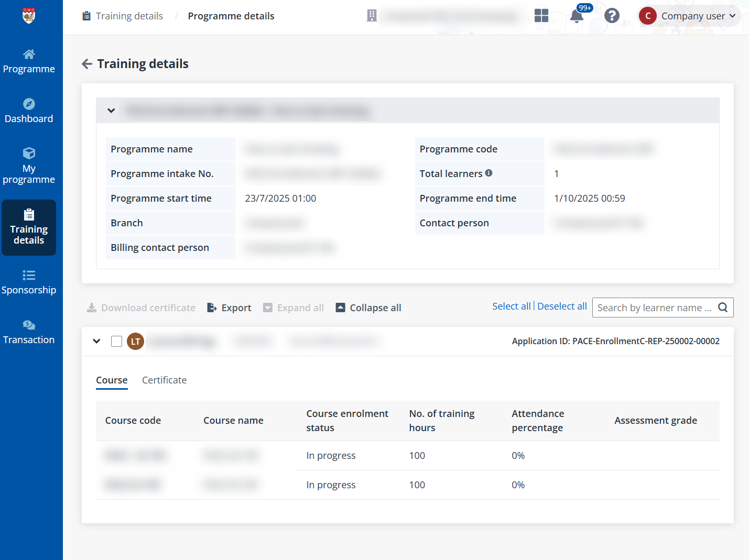Image resolution: width=749 pixels, height=560 pixels.
Task: Open the help question mark icon
Action: pyautogui.click(x=612, y=16)
